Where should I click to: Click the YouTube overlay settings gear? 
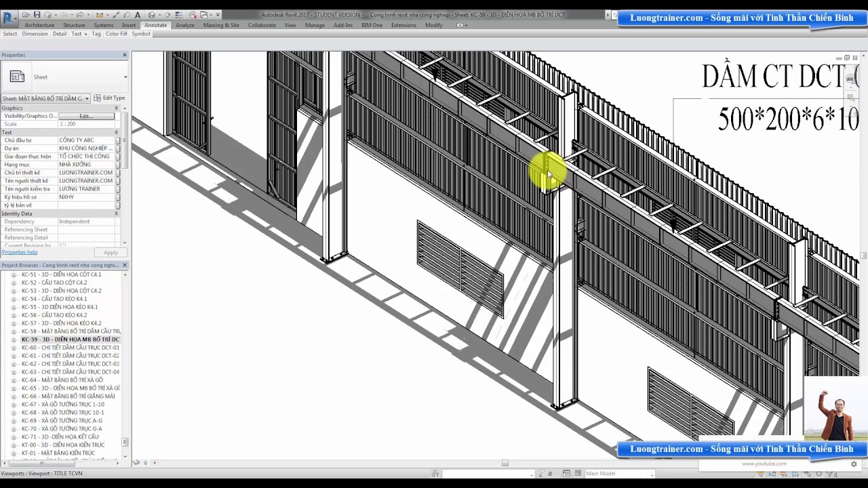pos(854,464)
